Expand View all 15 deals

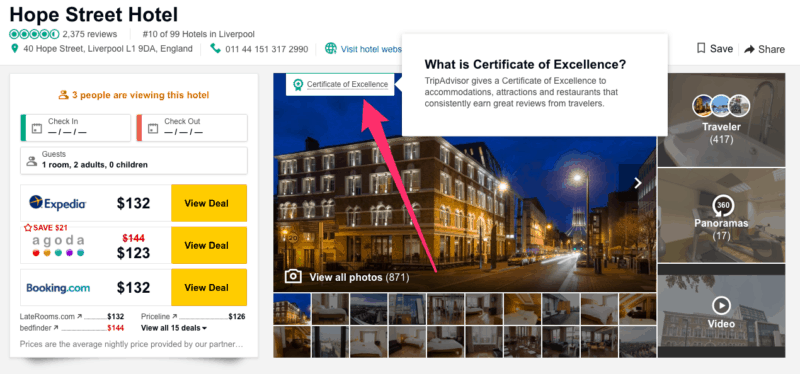pos(174,328)
